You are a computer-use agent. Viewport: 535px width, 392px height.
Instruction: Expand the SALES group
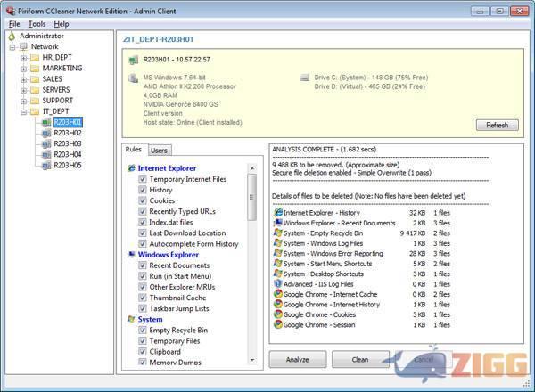click(x=23, y=80)
